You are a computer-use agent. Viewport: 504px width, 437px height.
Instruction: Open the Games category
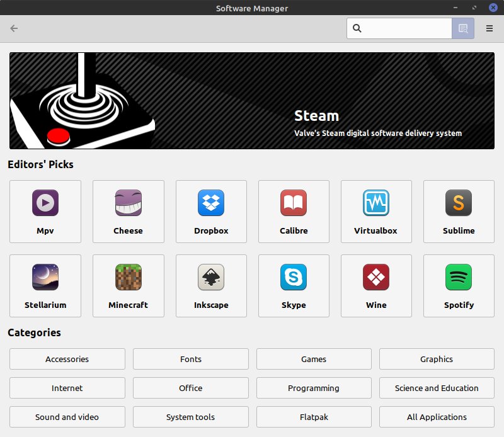314,359
